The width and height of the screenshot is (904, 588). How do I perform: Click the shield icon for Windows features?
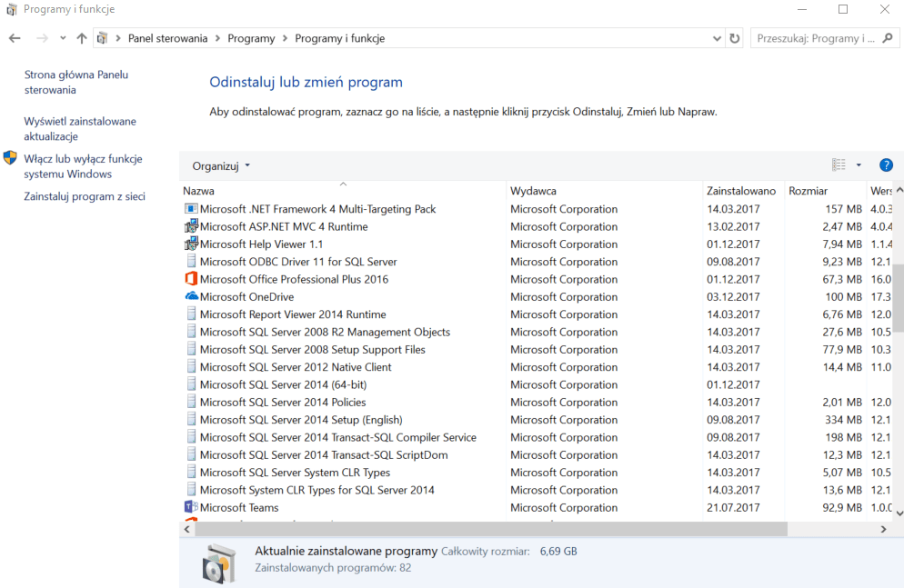(x=10, y=158)
